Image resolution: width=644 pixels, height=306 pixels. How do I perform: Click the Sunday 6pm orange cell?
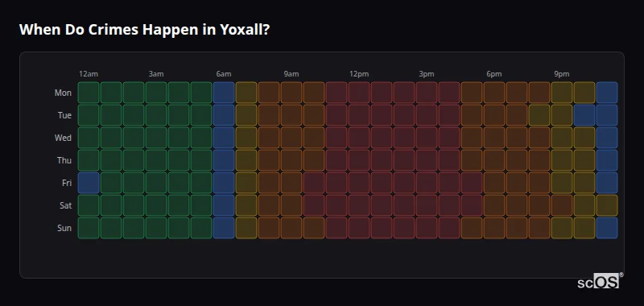(494, 228)
